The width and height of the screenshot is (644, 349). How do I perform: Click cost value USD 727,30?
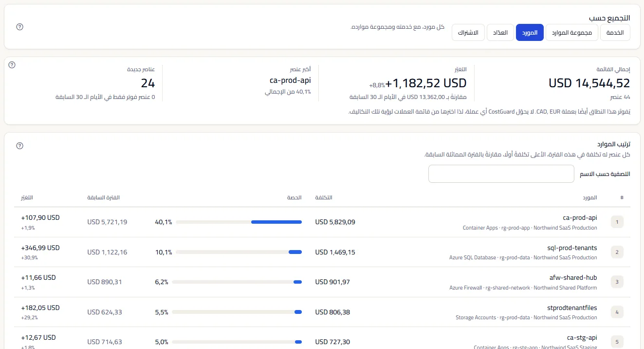tap(332, 342)
